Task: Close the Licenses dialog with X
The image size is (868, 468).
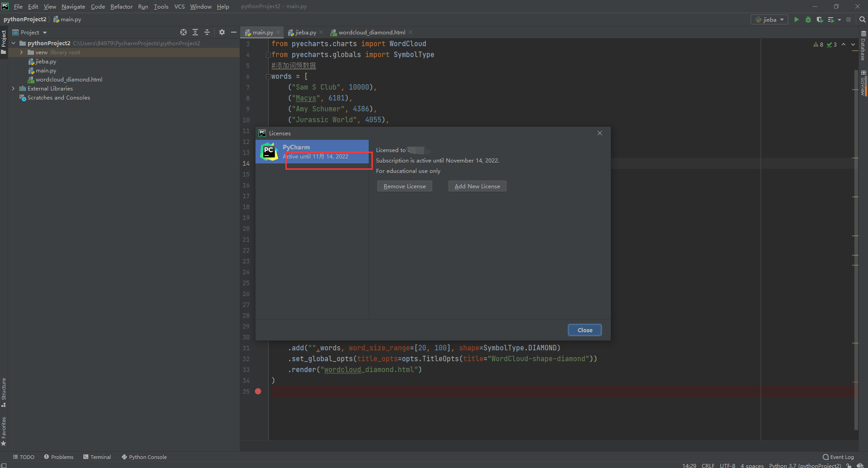Action: 600,133
